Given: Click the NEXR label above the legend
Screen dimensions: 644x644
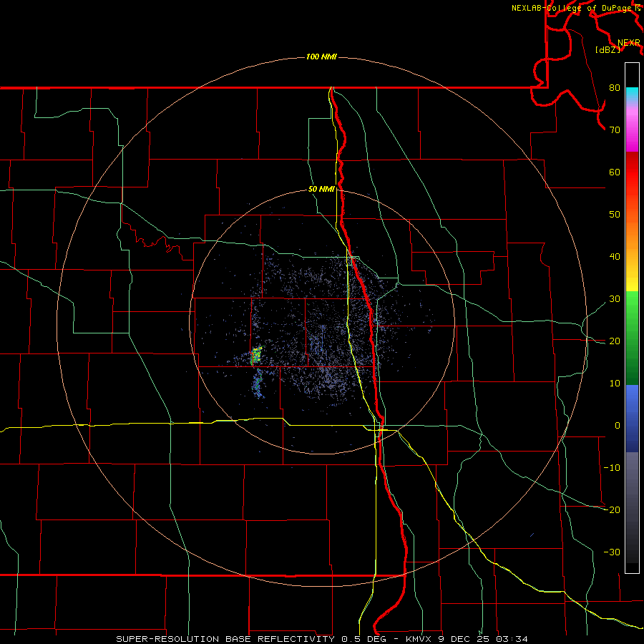Looking at the screenshot, I should pyautogui.click(x=629, y=43).
